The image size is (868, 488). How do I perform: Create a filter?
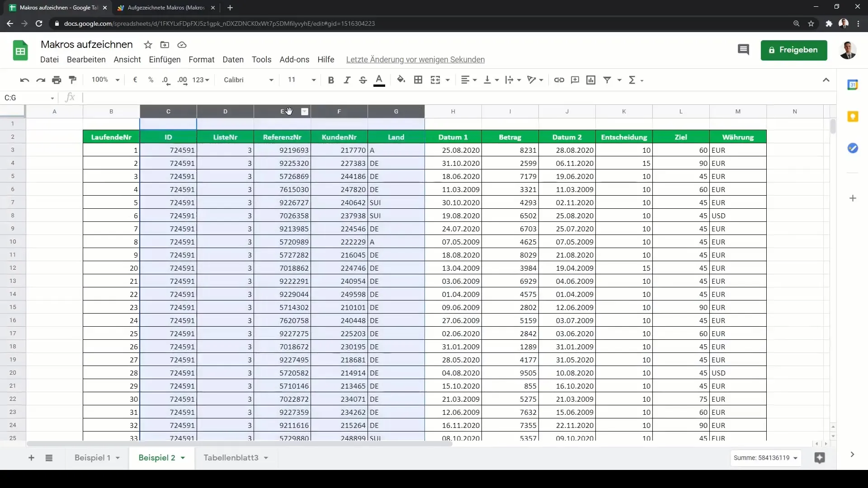607,80
